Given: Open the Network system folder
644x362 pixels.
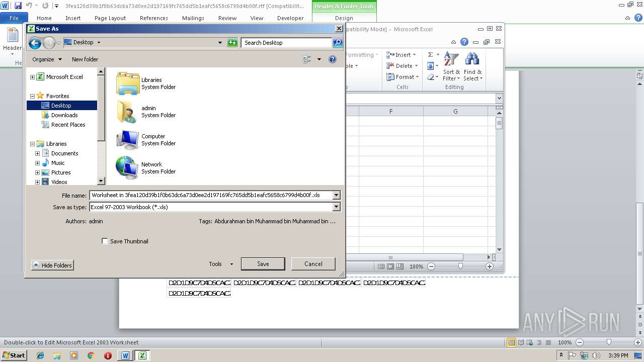Looking at the screenshot, I should [x=128, y=168].
